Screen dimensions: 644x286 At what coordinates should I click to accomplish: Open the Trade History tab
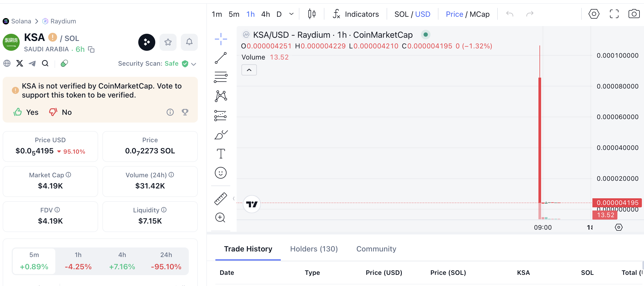[248, 249]
